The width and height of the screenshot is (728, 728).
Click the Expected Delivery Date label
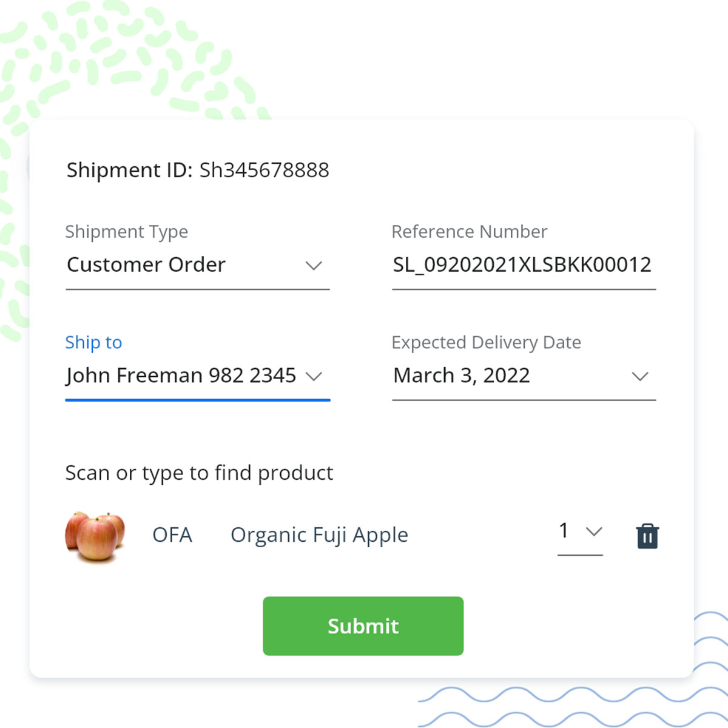[x=486, y=343]
